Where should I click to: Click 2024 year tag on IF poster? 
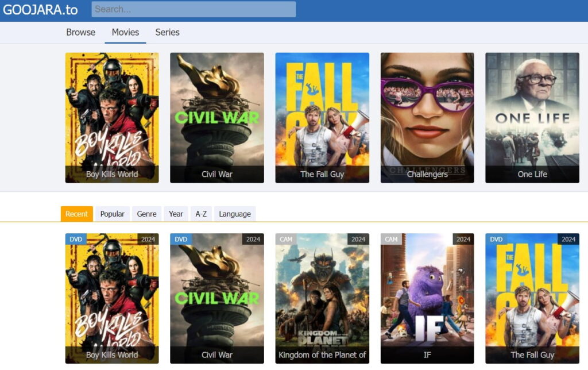(463, 239)
